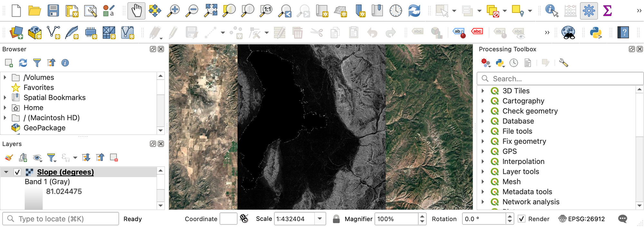Click Add Group icon in Layers panel

pos(23,158)
